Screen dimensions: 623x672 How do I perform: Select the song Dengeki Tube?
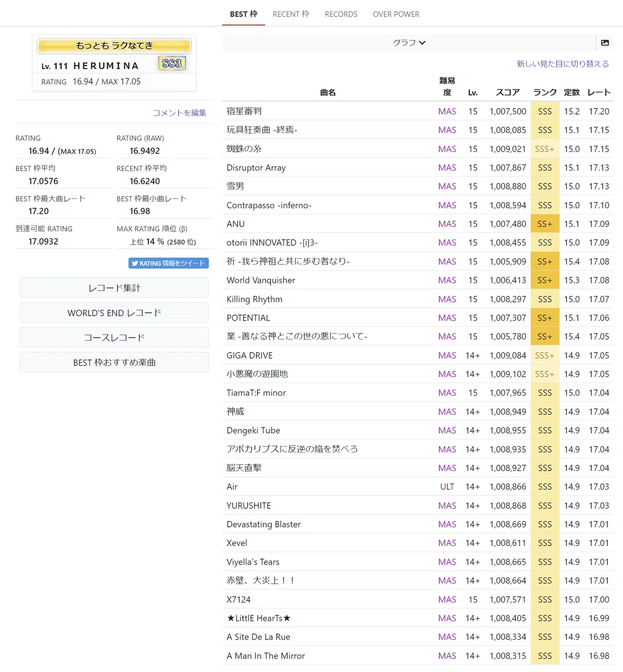pyautogui.click(x=253, y=431)
